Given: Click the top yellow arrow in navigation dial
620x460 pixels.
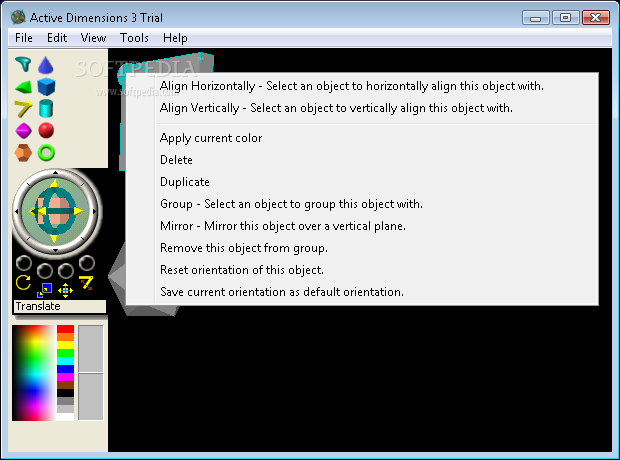Looking at the screenshot, I should 55,184.
